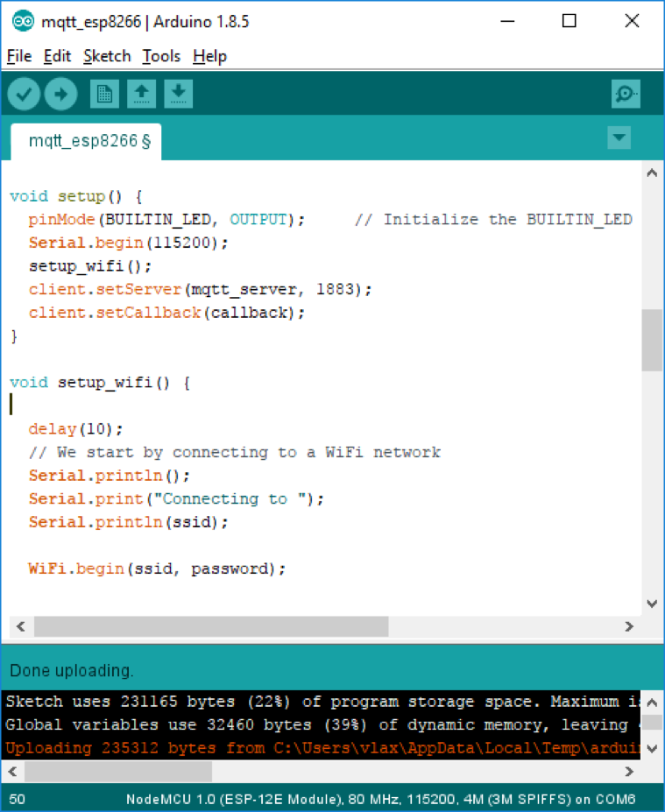Click the console vertical scrollbar up arrow
The width and height of the screenshot is (665, 812).
[653, 703]
